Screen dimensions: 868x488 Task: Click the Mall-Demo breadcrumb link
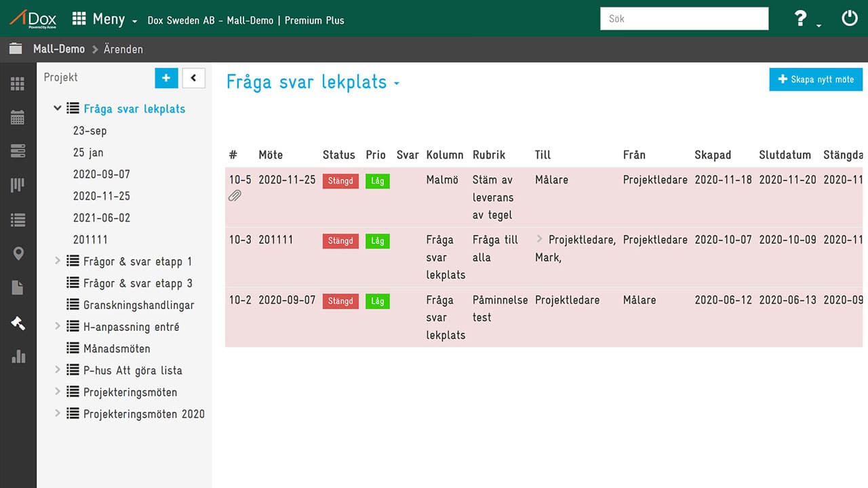point(58,49)
